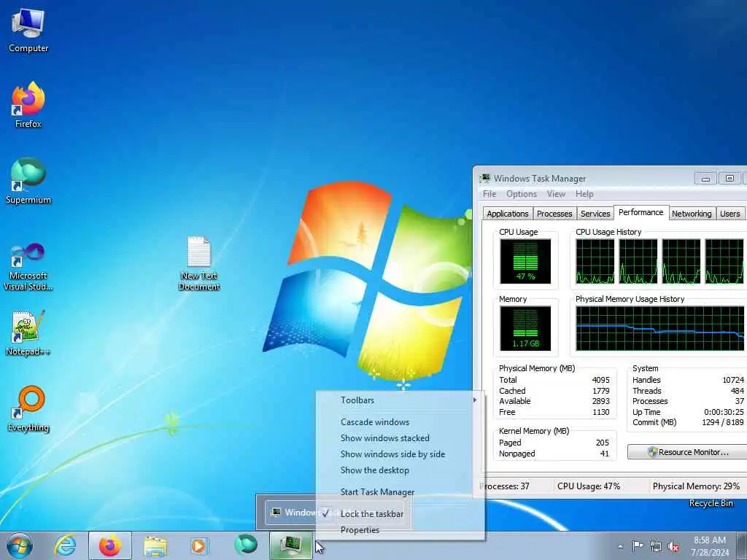Switch to the Processes tab
747x560 pixels.
(x=554, y=214)
